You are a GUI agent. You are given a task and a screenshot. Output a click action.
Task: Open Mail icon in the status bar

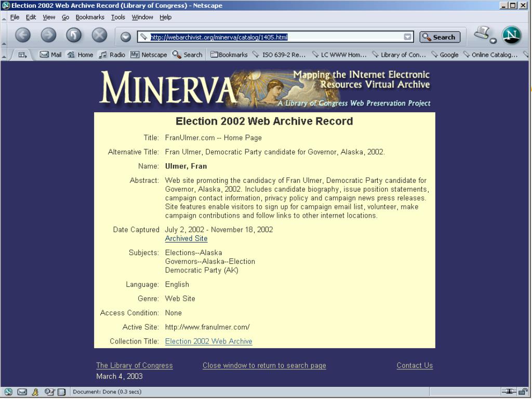[22, 392]
